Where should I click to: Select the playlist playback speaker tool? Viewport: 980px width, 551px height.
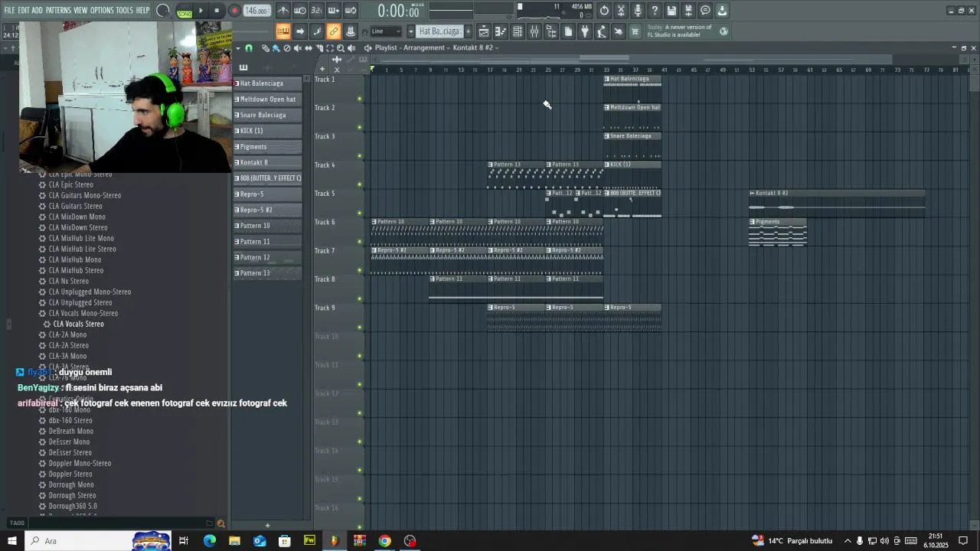(x=351, y=48)
